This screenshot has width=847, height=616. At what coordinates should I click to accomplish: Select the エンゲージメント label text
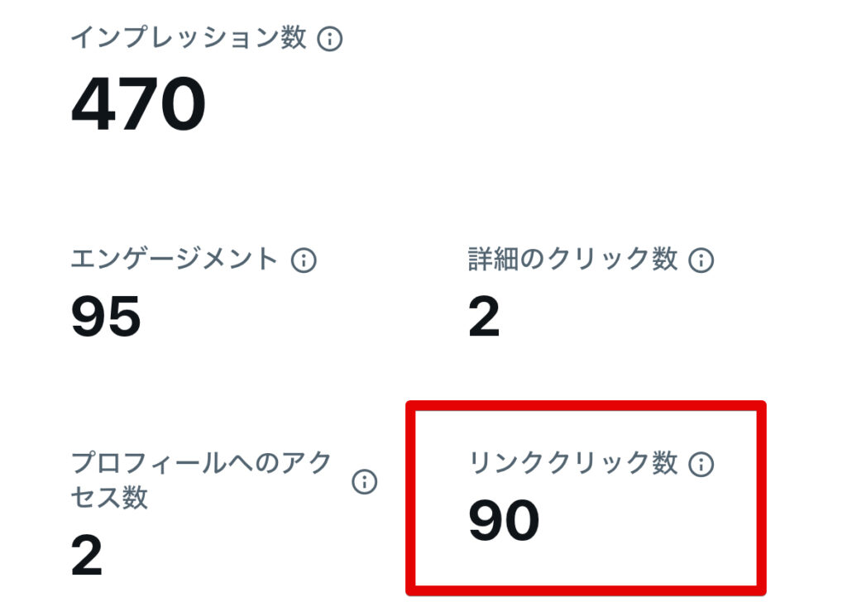(175, 260)
